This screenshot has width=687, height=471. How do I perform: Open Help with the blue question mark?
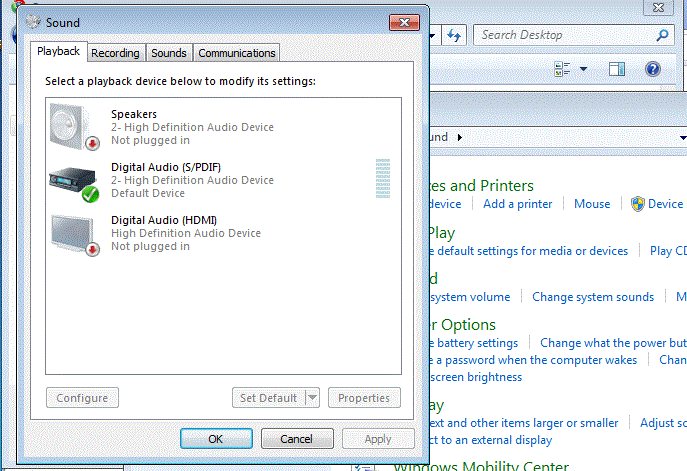[653, 69]
